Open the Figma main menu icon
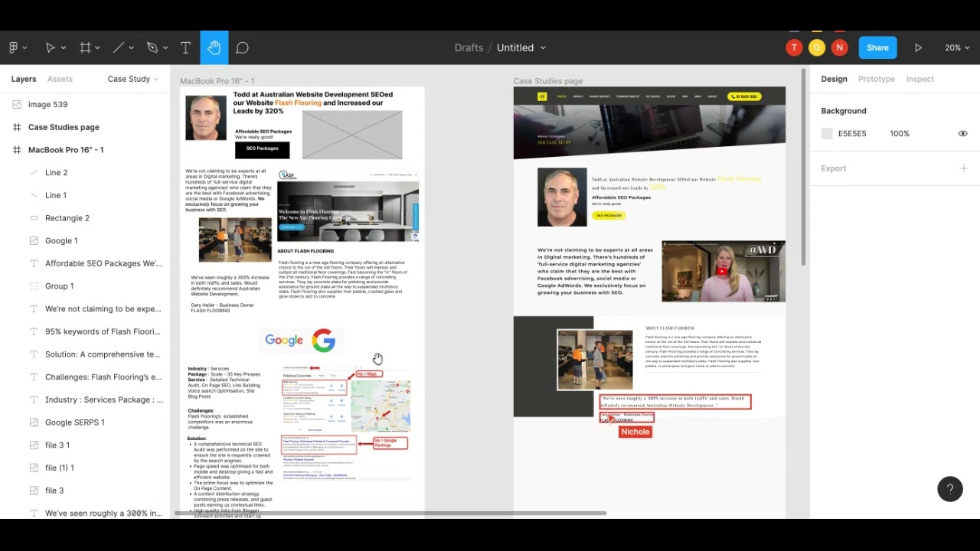 13,47
